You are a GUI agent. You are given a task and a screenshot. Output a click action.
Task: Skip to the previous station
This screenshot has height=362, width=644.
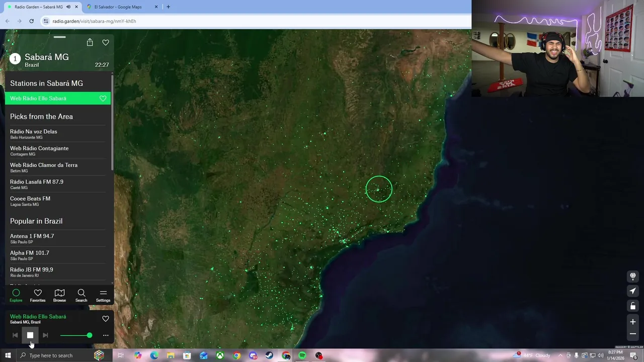pos(15,335)
